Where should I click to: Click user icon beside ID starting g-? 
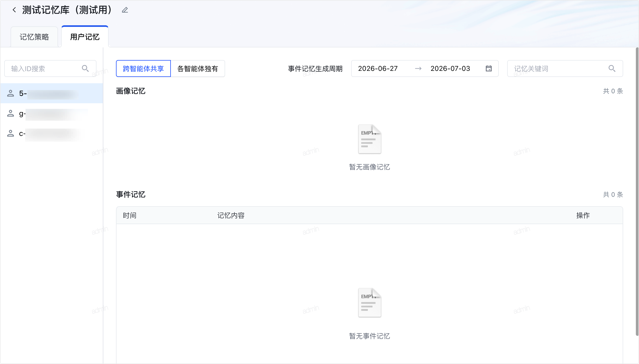[11, 114]
